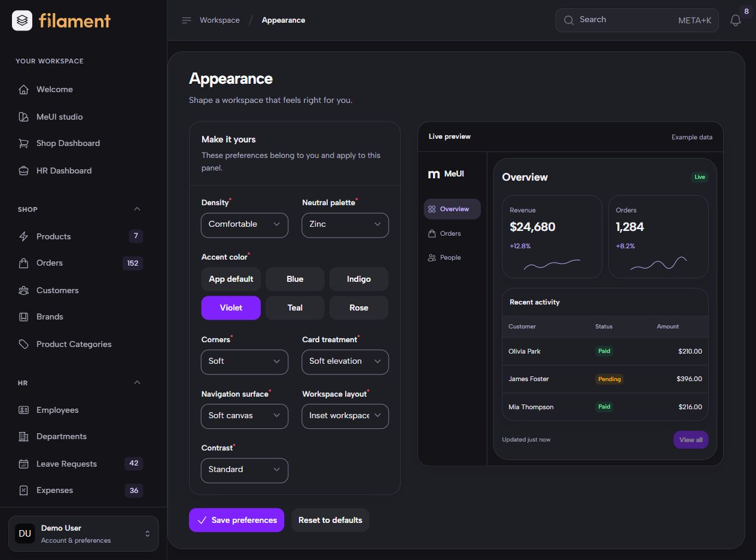Click the Brands book icon
The height and width of the screenshot is (560, 756).
tap(24, 317)
